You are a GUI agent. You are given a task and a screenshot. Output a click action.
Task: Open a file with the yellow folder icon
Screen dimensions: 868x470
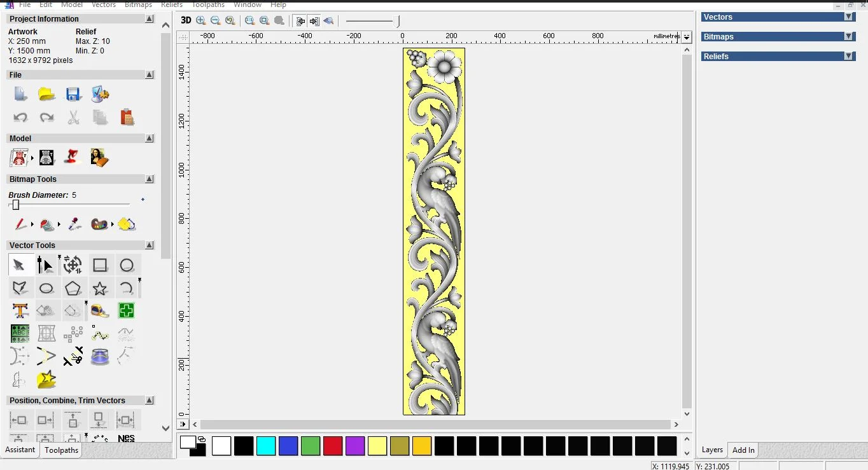click(46, 95)
